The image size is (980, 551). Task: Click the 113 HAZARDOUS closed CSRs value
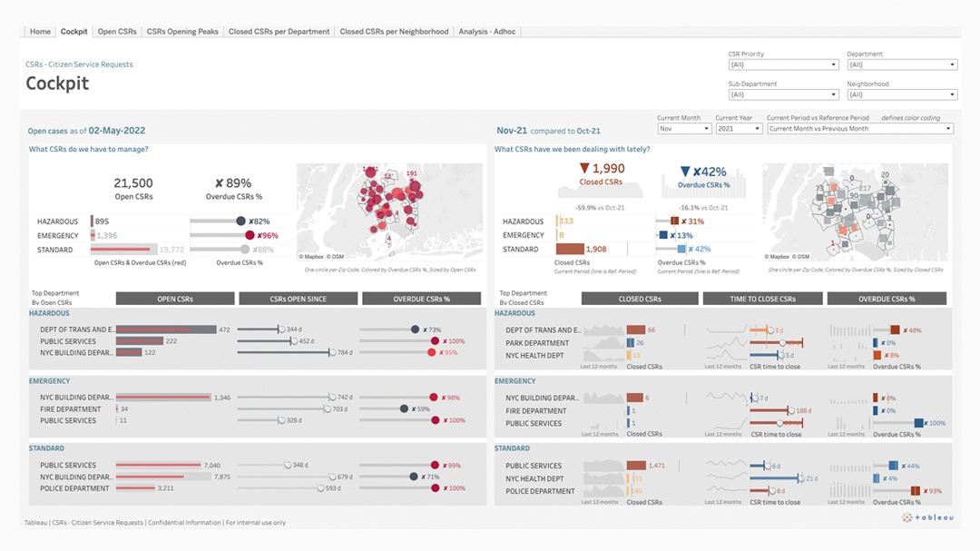point(567,221)
